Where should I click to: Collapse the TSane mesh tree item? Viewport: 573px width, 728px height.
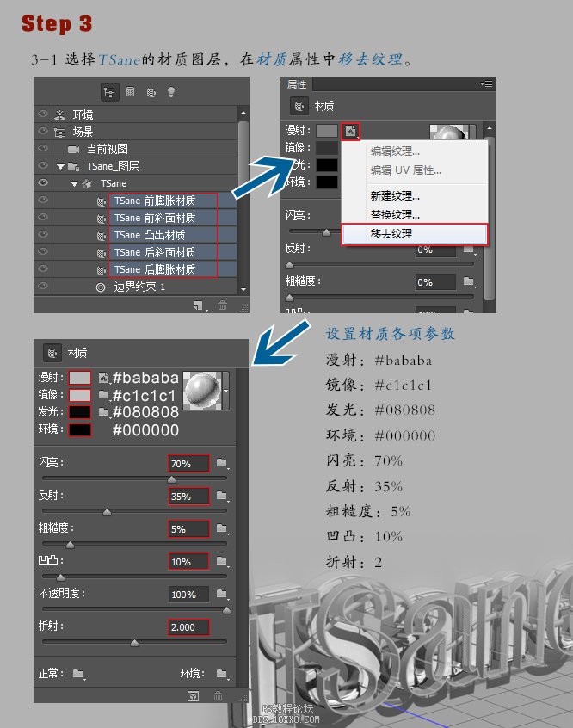[x=74, y=184]
